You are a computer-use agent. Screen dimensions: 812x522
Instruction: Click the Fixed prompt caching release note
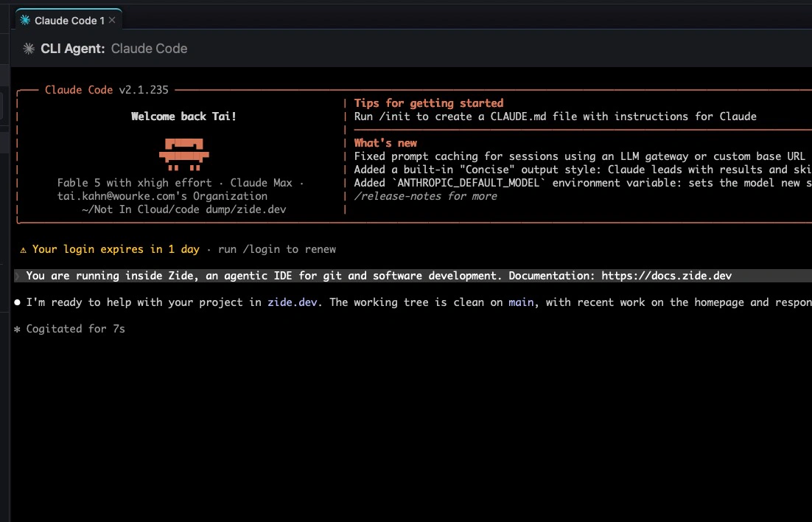click(x=579, y=156)
